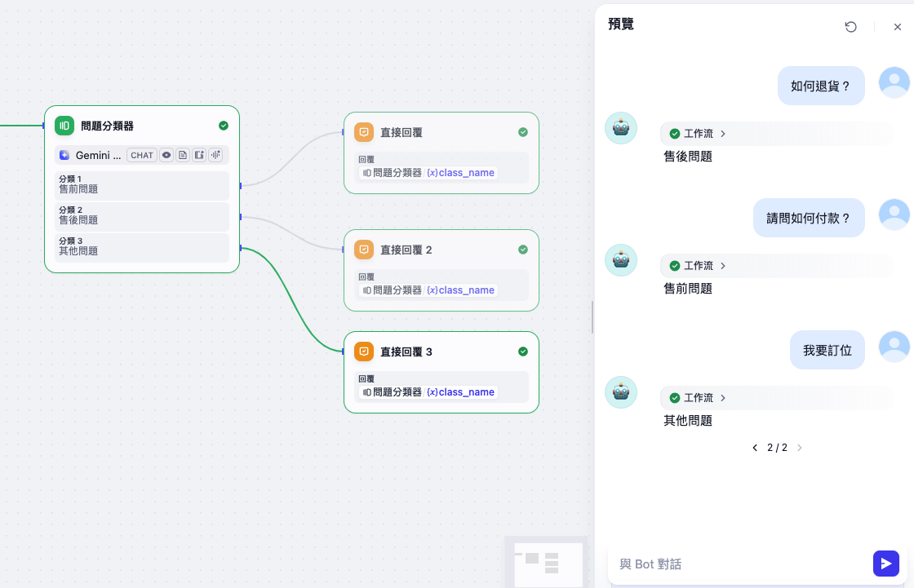This screenshot has height=588, width=914.
Task: Click the 與 Bot 對話 input field
Action: click(x=739, y=564)
